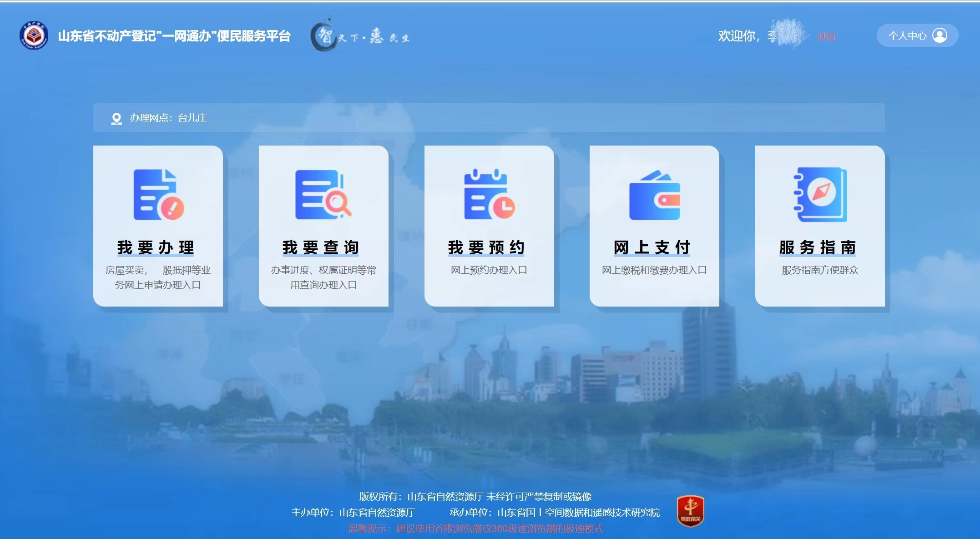Click the platform emblem logo at top left
The height and width of the screenshot is (539, 980).
34,35
